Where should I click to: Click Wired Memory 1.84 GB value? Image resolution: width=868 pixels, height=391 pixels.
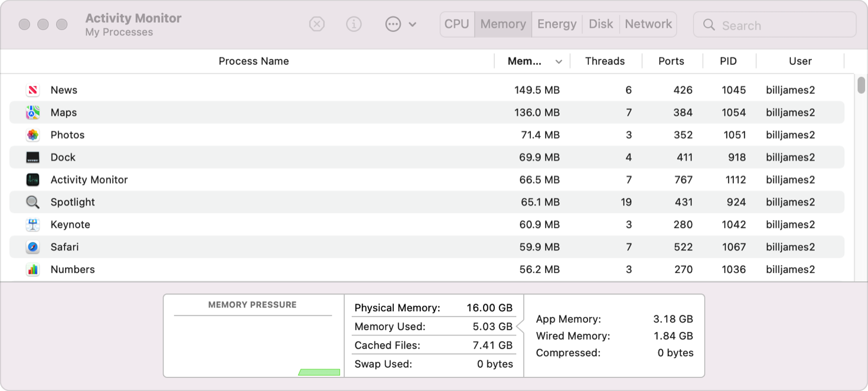tap(673, 336)
